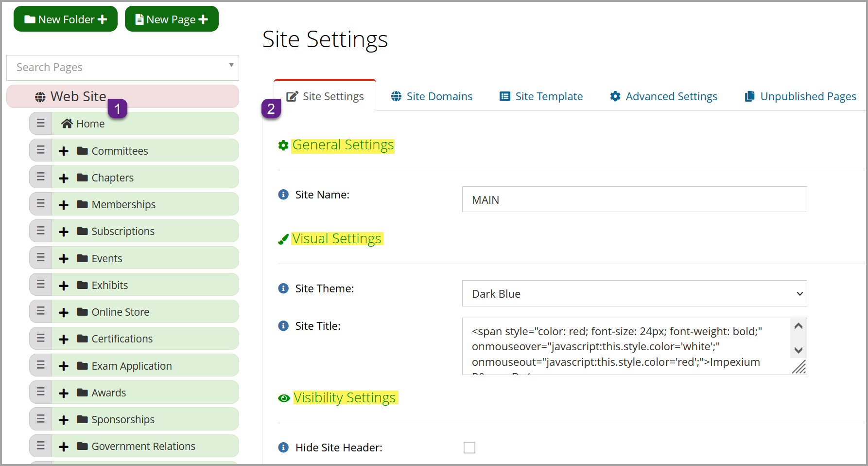Click the house icon in Home row

point(67,124)
